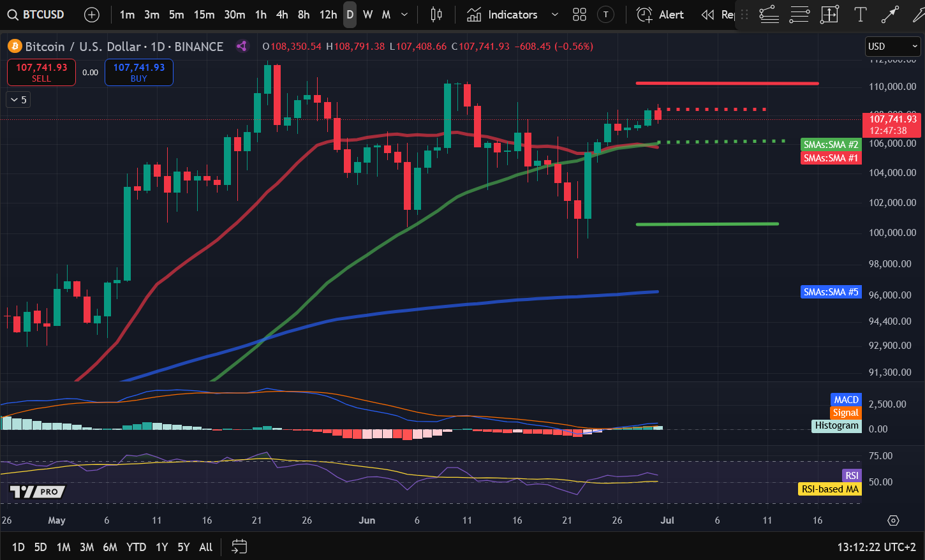Click the yellow RSI-based MA label
This screenshot has width=925, height=560.
(x=830, y=489)
